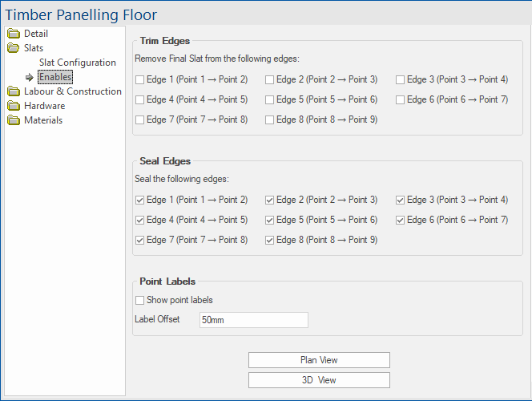The image size is (532, 401).
Task: Open the Hardware folder icon
Action: pyautogui.click(x=14, y=106)
